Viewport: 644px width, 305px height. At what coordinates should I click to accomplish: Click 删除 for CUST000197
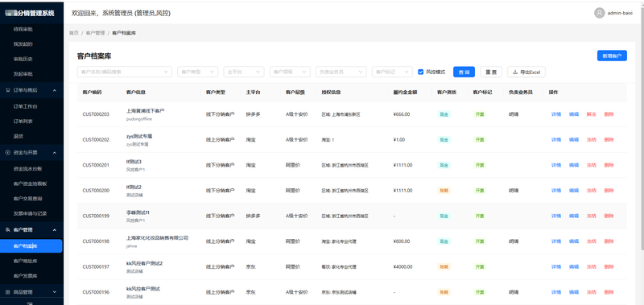[x=609, y=267]
